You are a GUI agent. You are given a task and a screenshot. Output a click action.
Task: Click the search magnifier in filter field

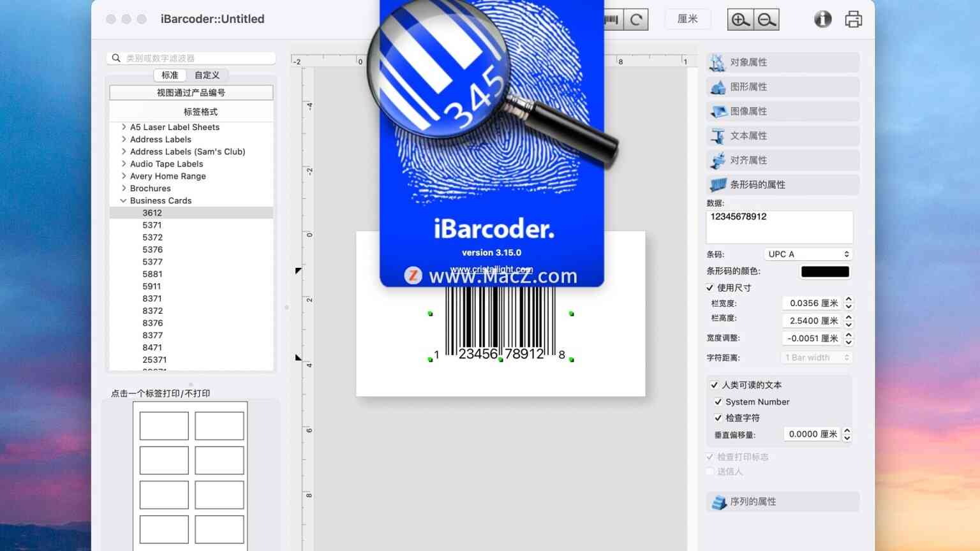[x=116, y=58]
